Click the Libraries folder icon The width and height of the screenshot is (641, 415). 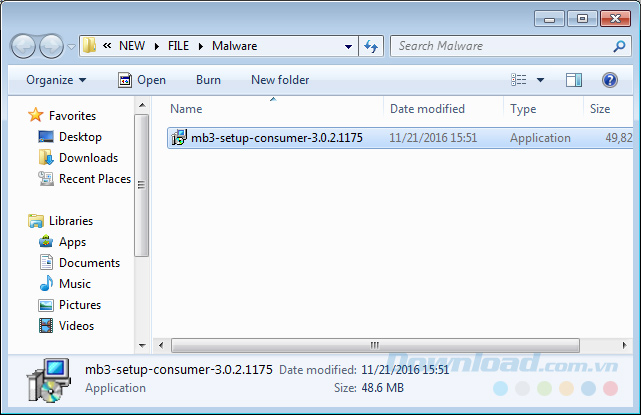point(36,221)
